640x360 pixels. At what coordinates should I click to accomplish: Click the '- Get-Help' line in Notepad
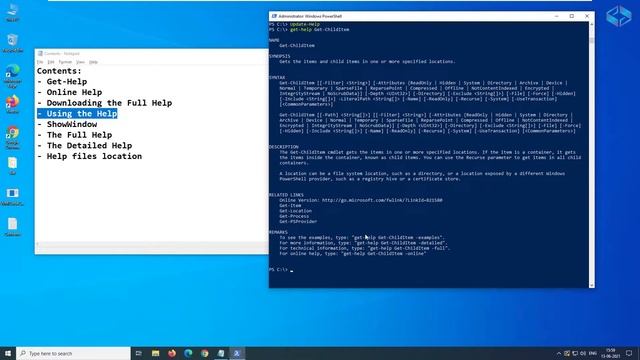[x=62, y=82]
